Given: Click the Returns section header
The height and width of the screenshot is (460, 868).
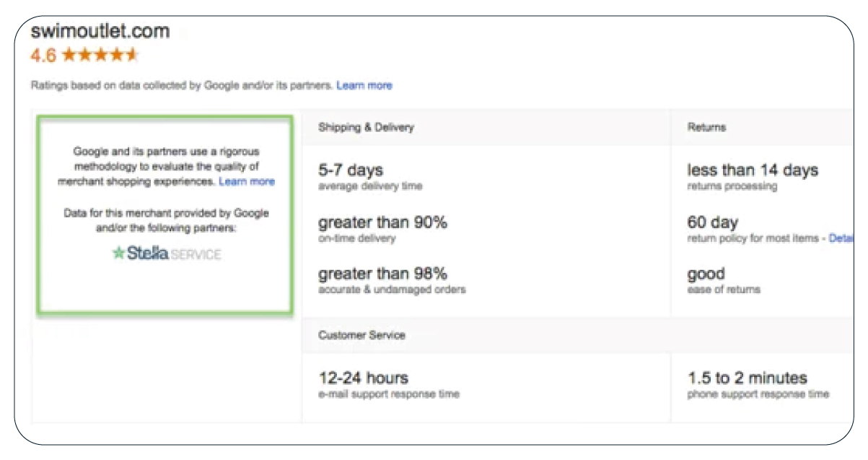Looking at the screenshot, I should tap(706, 127).
